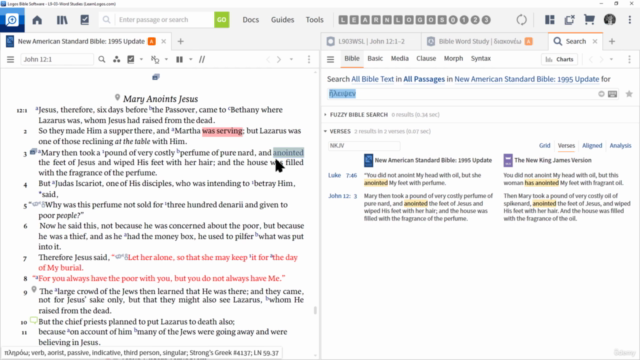Viewport: 640px width, 360px height.
Task: Open the checklist documents icon in the top toolbar
Action: 84,20
